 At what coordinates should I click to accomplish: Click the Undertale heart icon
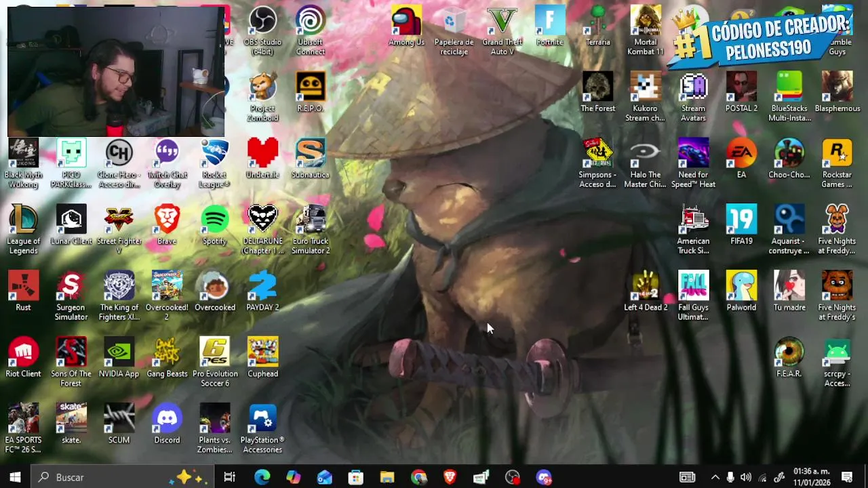[262, 159]
